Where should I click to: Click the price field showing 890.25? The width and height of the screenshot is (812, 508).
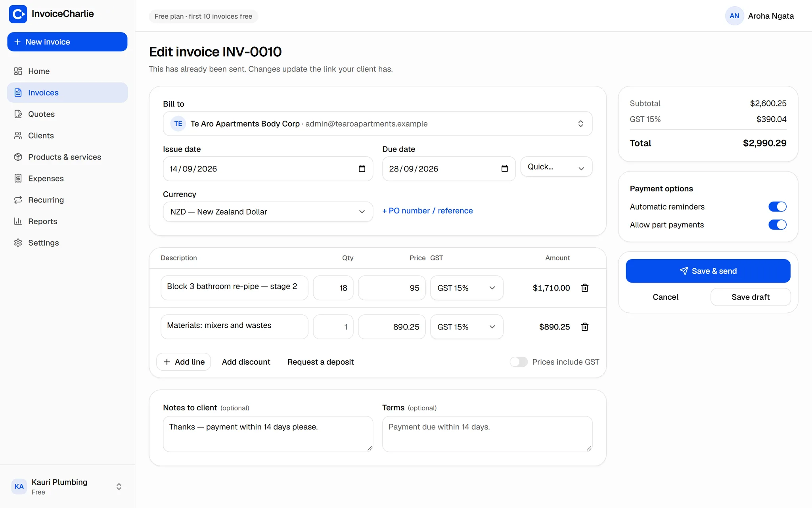[x=392, y=327]
